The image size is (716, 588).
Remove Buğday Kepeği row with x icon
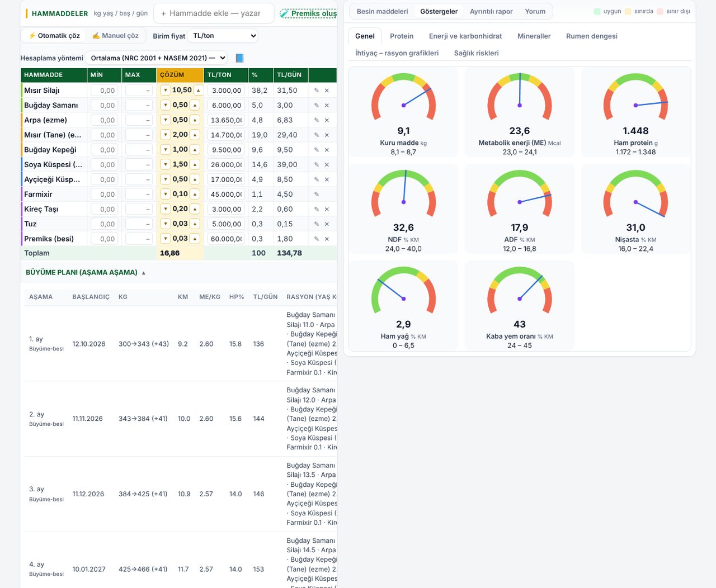point(327,150)
